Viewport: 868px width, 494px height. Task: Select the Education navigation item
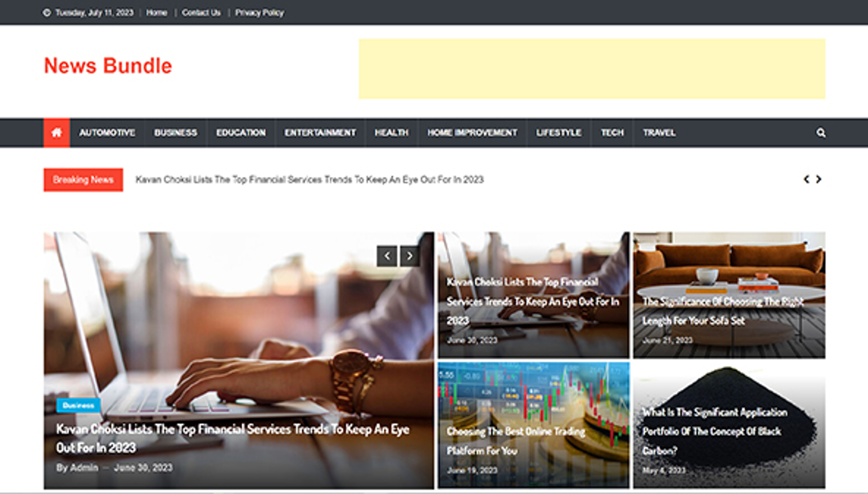click(241, 133)
